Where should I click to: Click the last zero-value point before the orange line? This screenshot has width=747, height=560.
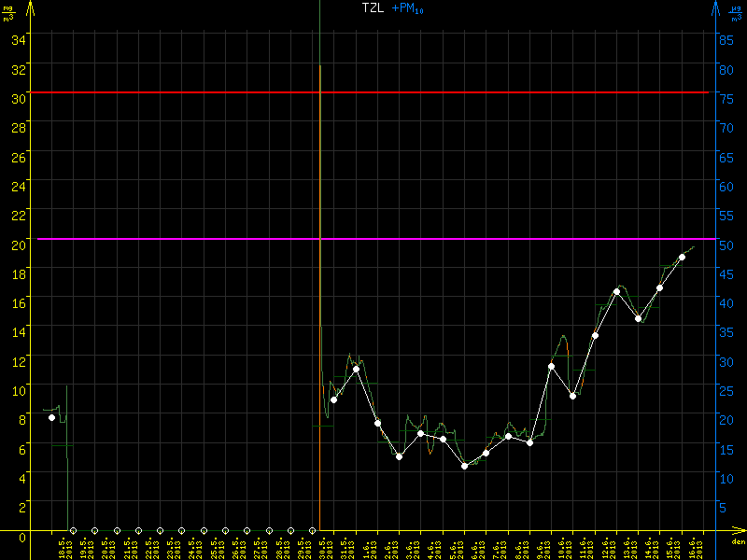tap(312, 531)
